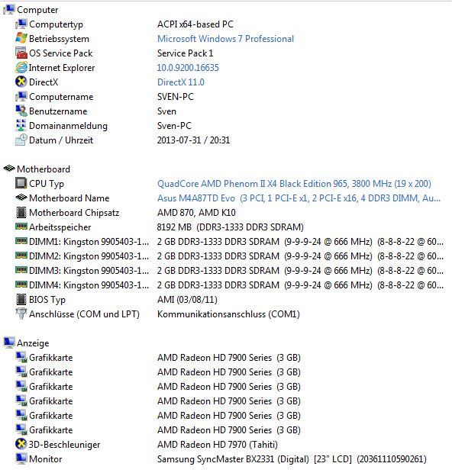Image resolution: width=452 pixels, height=476 pixels.
Task: Click the Anzeige section header monitor icon
Action: click(x=9, y=343)
